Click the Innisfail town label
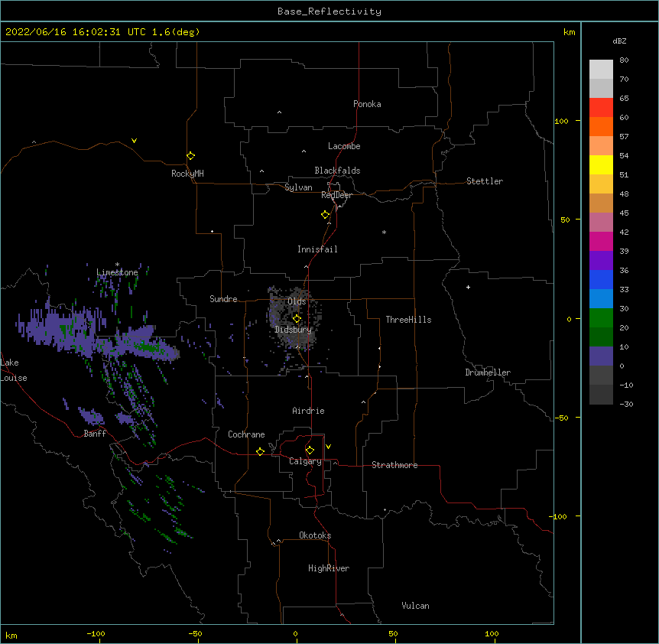 tap(317, 249)
